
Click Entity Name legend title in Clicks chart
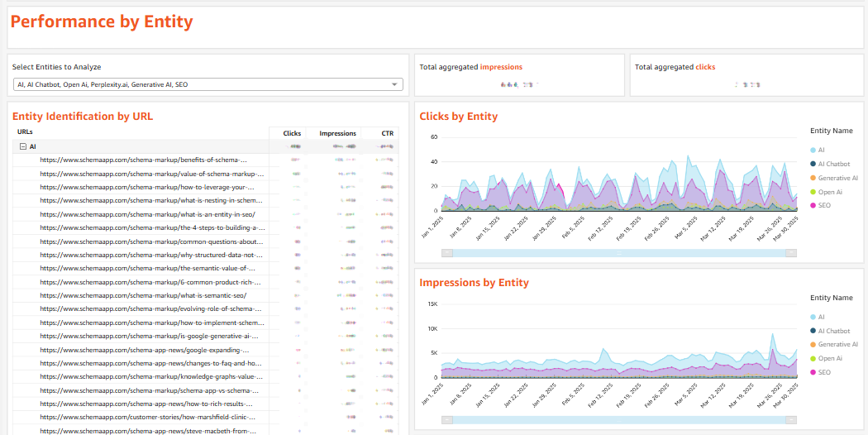coord(831,131)
